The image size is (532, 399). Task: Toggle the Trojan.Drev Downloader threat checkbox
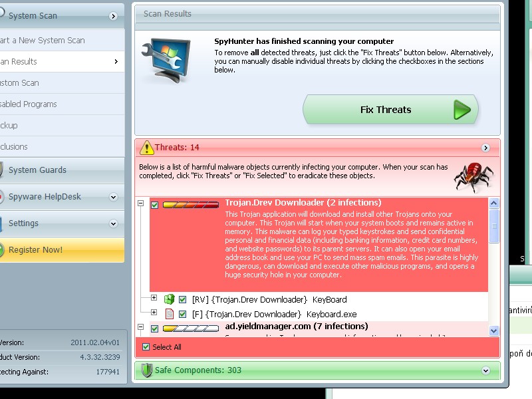click(155, 205)
